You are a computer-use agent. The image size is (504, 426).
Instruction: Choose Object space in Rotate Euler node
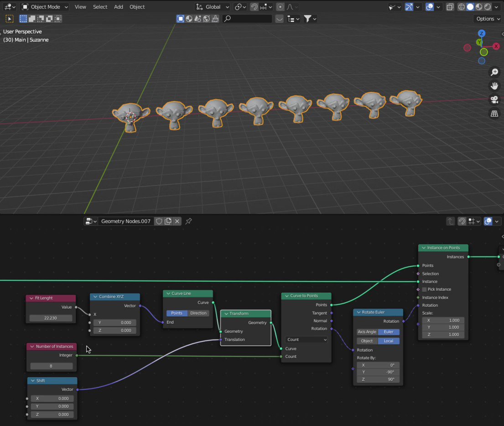(x=367, y=341)
